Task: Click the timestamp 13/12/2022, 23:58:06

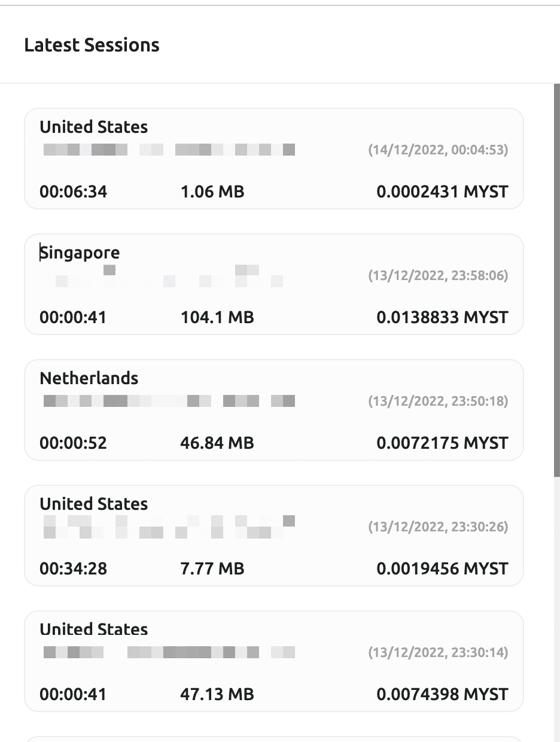Action: click(x=437, y=275)
